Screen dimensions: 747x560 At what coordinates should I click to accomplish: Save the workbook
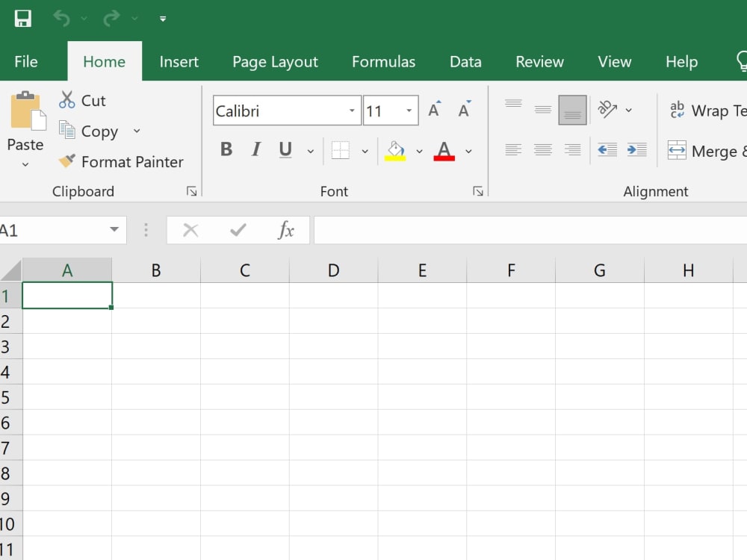coord(22,17)
